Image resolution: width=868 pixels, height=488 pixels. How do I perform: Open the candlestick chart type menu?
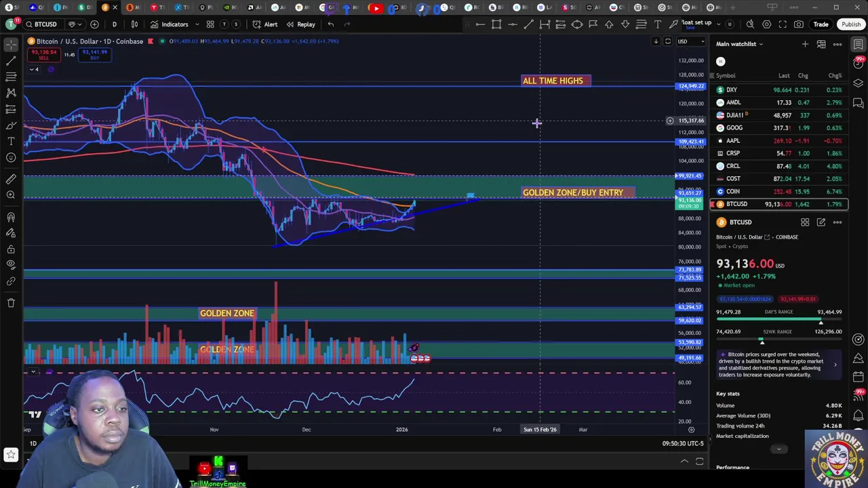134,24
